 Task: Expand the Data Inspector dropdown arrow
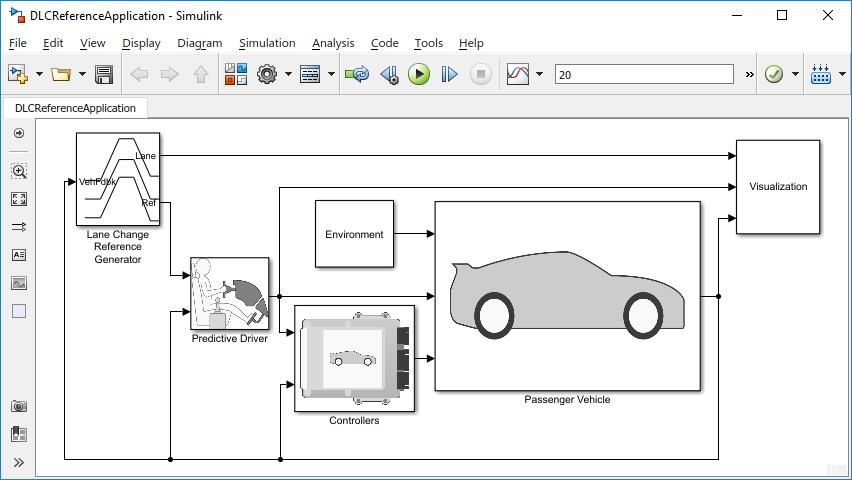(x=540, y=74)
